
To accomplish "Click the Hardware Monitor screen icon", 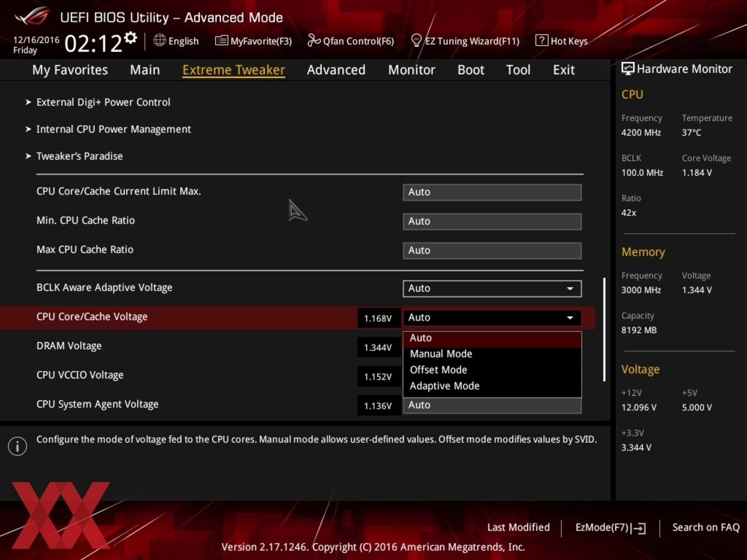I will click(628, 69).
